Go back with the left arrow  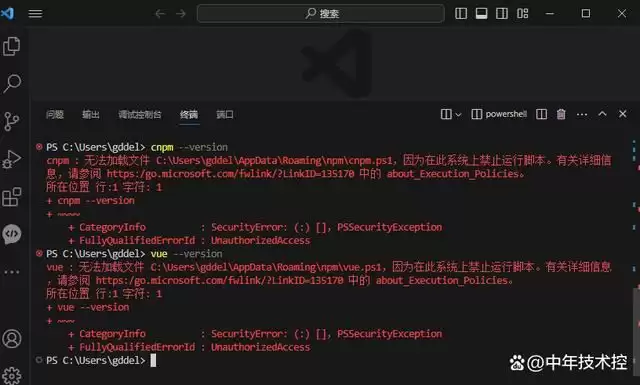[x=160, y=13]
